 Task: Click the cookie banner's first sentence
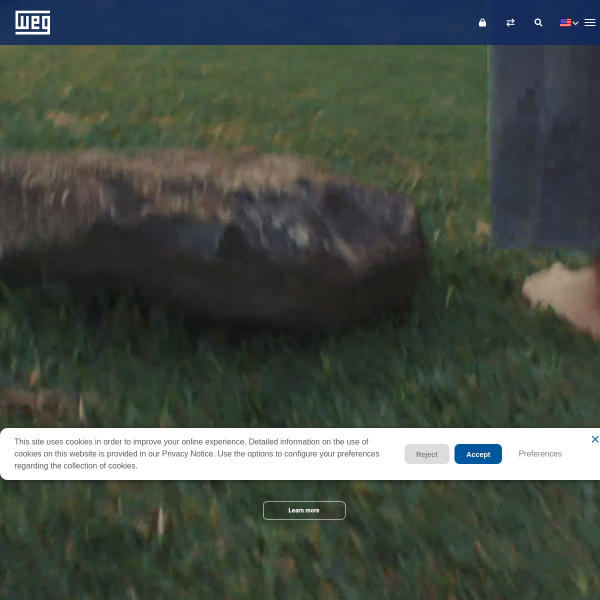click(130, 442)
